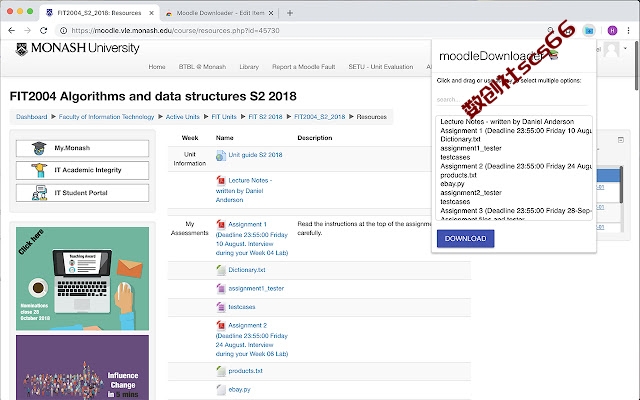The height and width of the screenshot is (400, 640).
Task: Open FIT Units breadcrumb link
Action: click(224, 117)
